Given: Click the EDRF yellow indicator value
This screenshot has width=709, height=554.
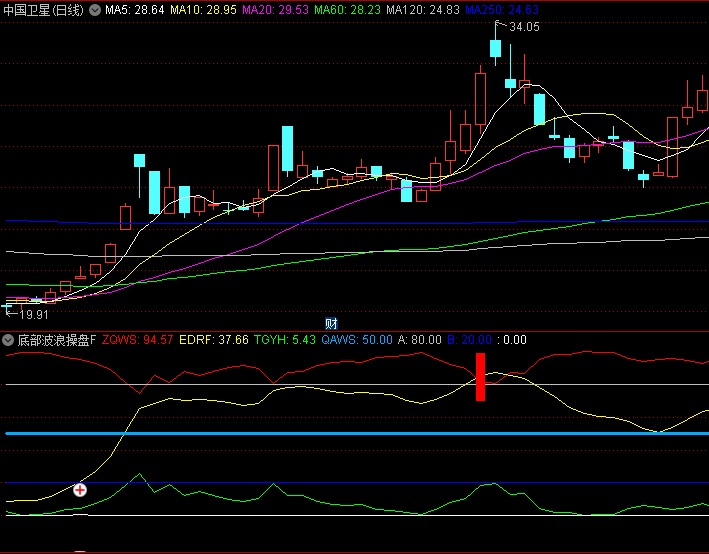Looking at the screenshot, I should coord(214,340).
